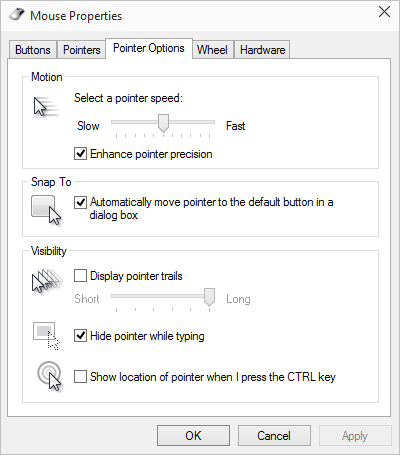Click the Cancel button
Viewport: 400px width, 455px height.
pyautogui.click(x=274, y=435)
